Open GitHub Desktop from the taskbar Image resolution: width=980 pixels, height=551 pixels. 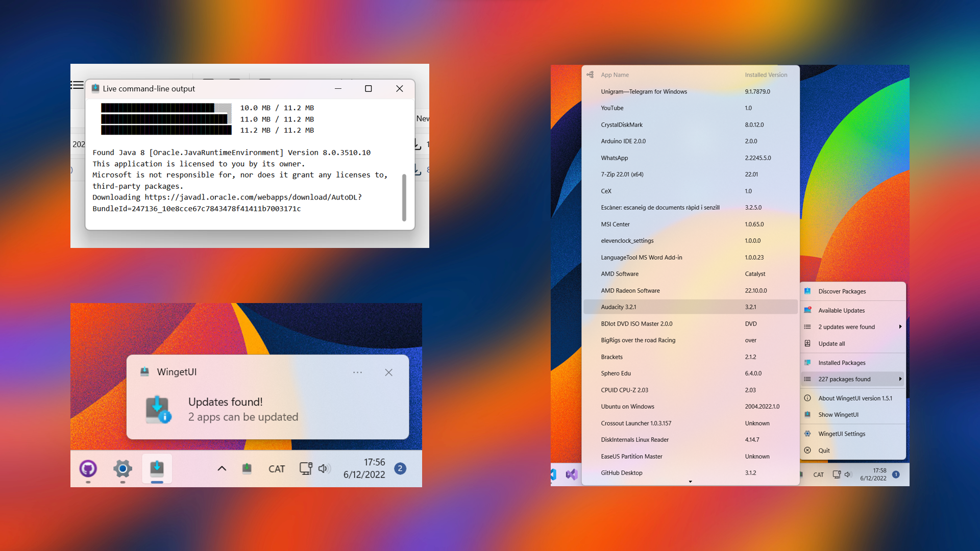87,468
